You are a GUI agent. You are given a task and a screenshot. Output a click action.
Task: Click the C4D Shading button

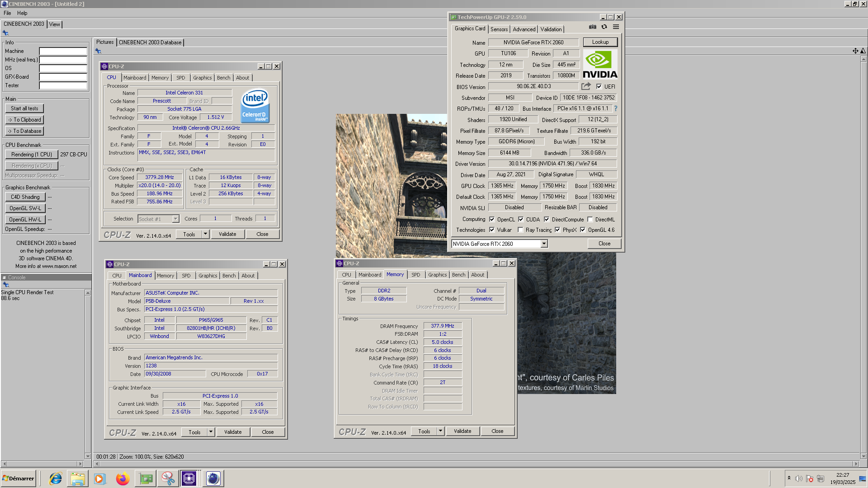(x=25, y=197)
